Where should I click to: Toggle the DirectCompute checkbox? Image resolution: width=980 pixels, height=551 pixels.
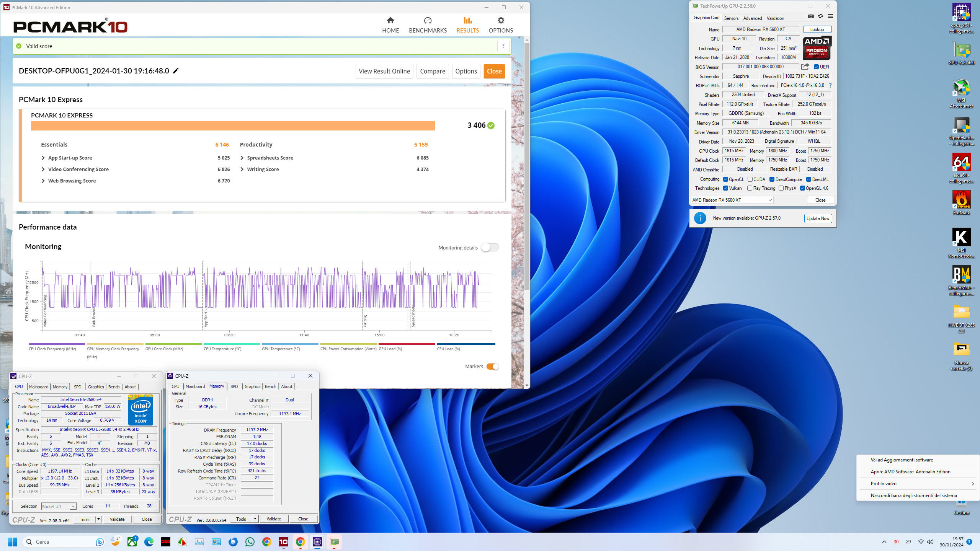772,179
